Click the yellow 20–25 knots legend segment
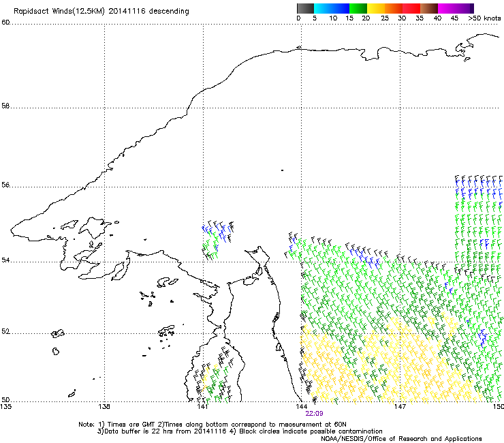Image resolution: width=504 pixels, height=443 pixels. coord(375,8)
